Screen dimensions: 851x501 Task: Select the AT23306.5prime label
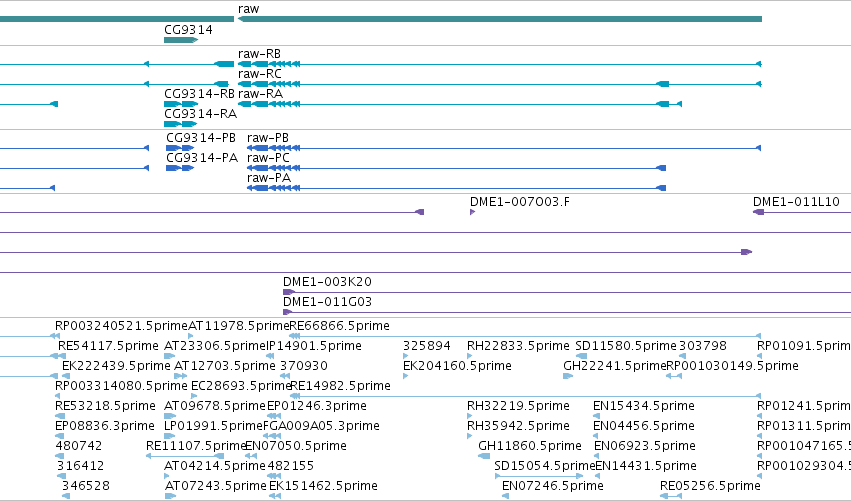[214, 346]
